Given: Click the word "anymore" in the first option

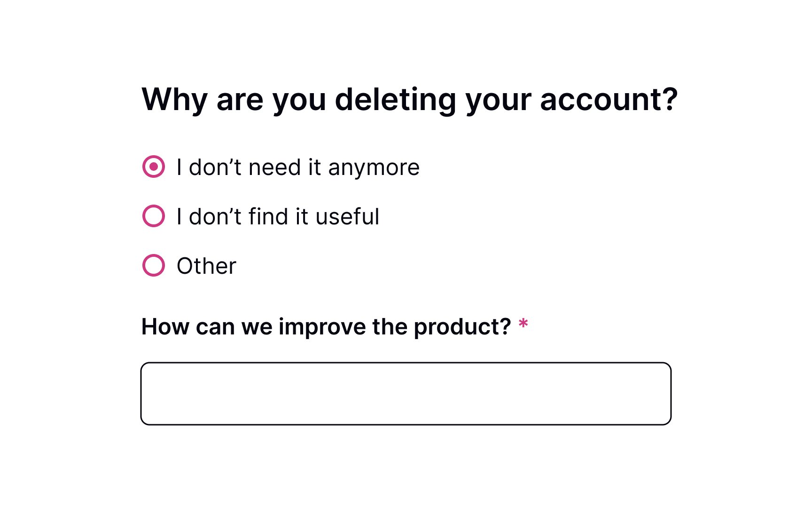Looking at the screenshot, I should 374,168.
